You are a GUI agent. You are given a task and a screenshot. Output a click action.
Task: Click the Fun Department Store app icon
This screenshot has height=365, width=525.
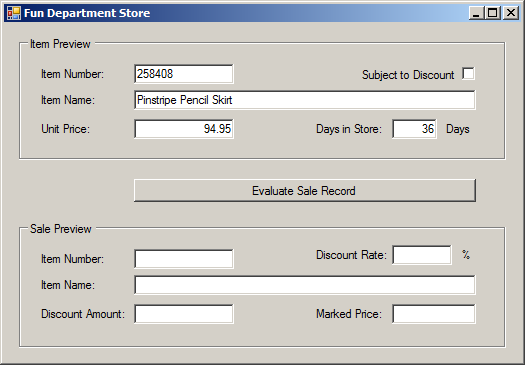14,13
